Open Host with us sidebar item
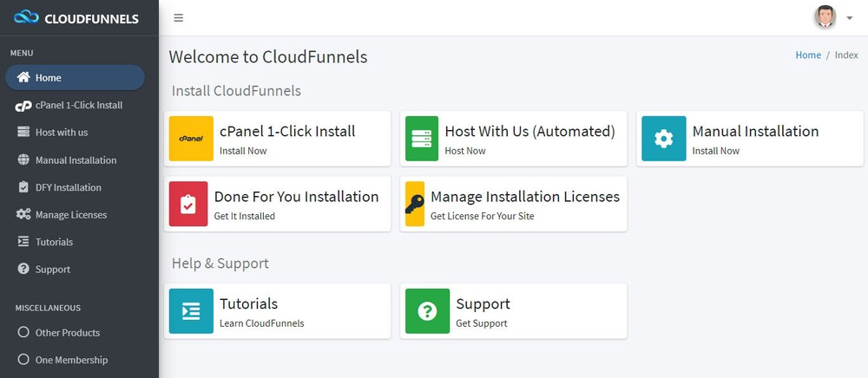 [x=75, y=132]
